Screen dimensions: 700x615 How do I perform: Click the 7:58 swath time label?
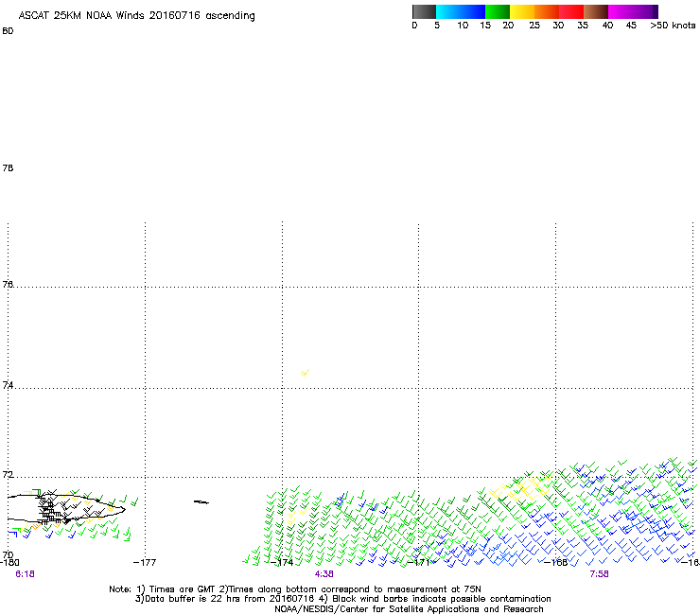(599, 574)
